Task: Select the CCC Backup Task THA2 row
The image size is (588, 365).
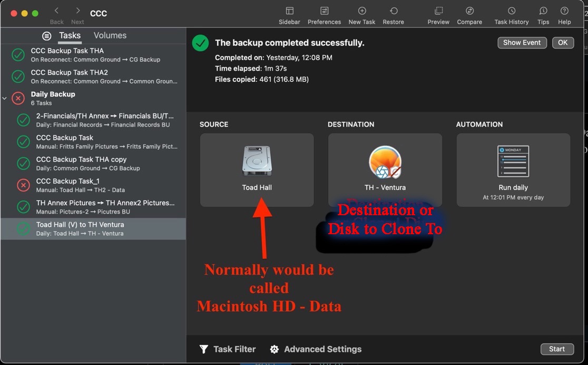Action: [x=93, y=76]
